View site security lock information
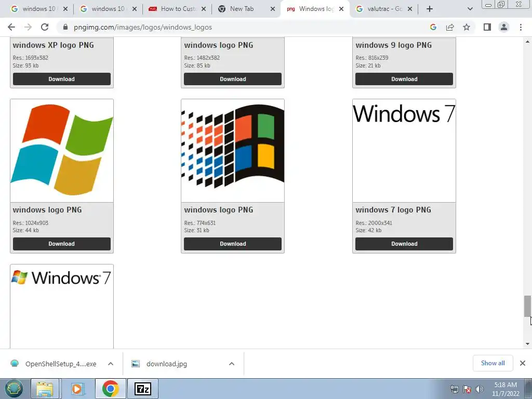This screenshot has height=399, width=532. click(65, 27)
